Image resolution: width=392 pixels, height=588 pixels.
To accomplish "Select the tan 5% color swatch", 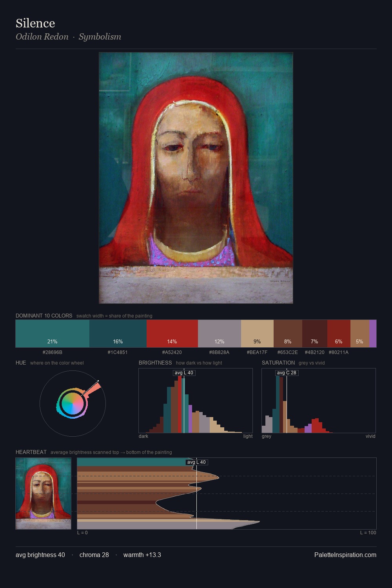I will pos(360,334).
